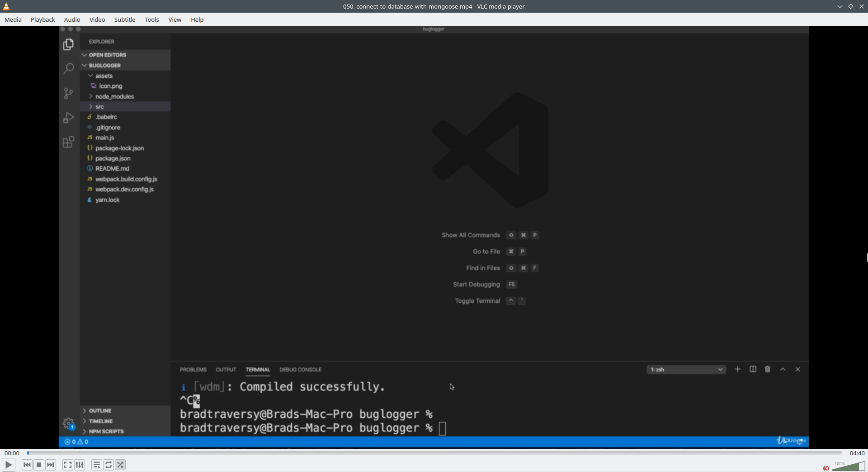868x472 pixels.
Task: Open yarn.lock file
Action: click(x=125, y=200)
